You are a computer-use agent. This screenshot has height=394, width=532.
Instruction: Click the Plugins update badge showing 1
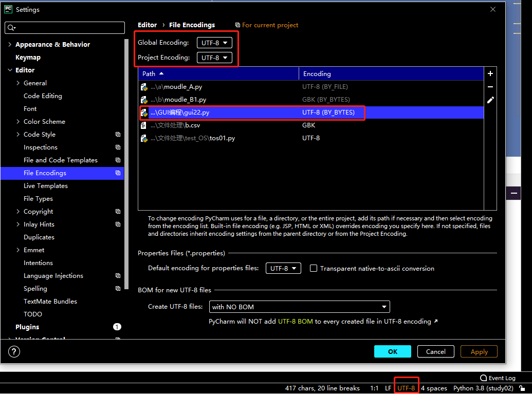[117, 327]
